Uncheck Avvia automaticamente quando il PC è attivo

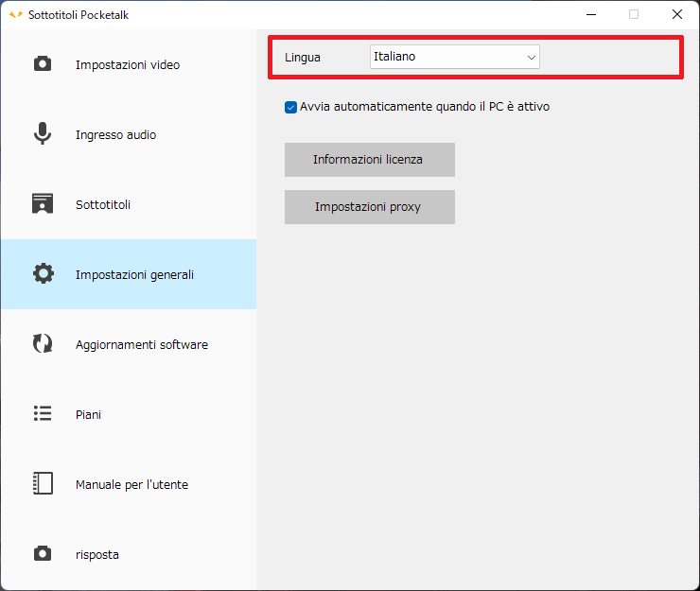click(x=290, y=107)
